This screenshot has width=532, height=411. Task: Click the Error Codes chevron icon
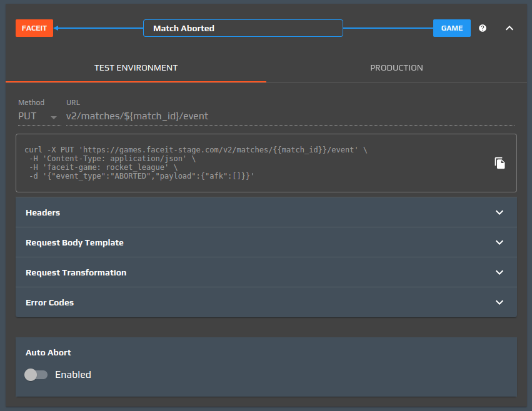tap(499, 302)
